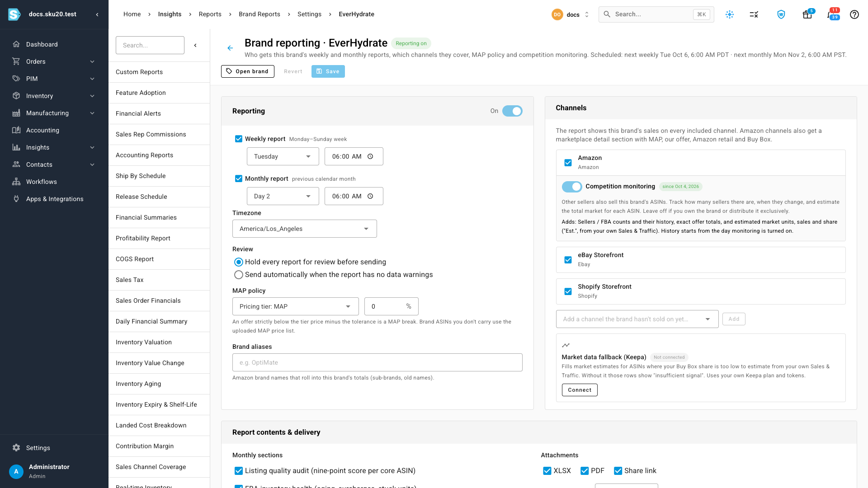Uncheck the eBay Storefront channel
868x488 pixels.
[x=568, y=260]
